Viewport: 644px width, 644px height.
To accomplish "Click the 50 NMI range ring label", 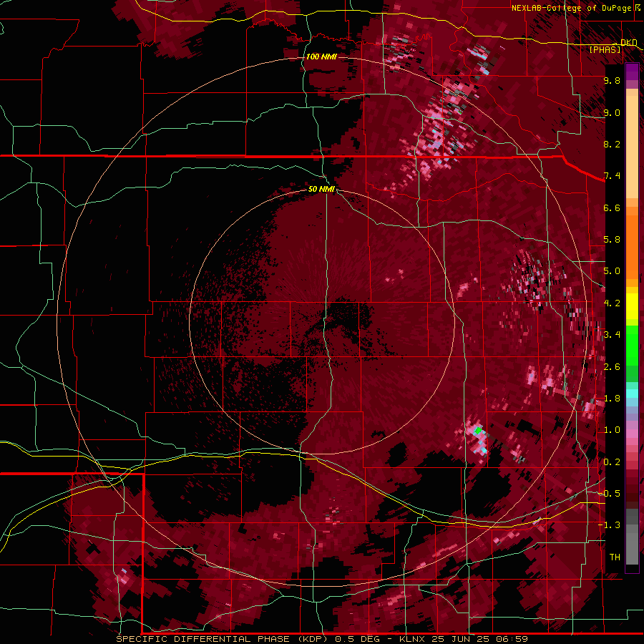I will (321, 189).
